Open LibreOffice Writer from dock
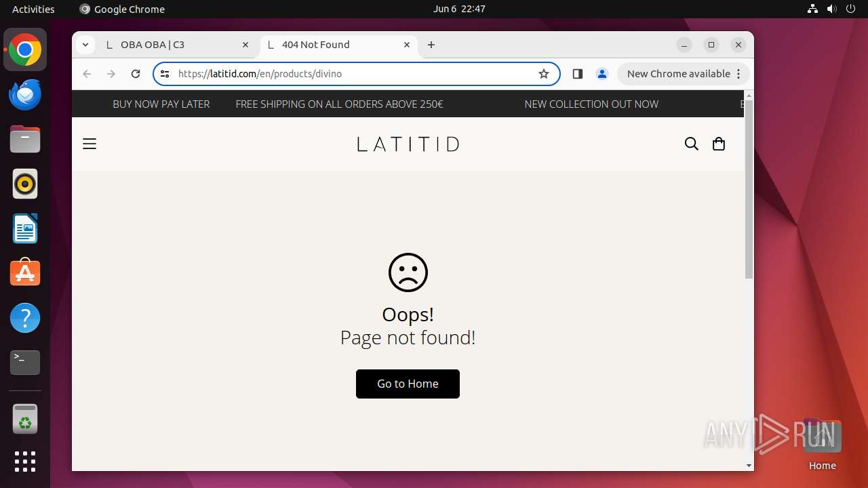Viewport: 868px width, 488px height. coord(25,228)
